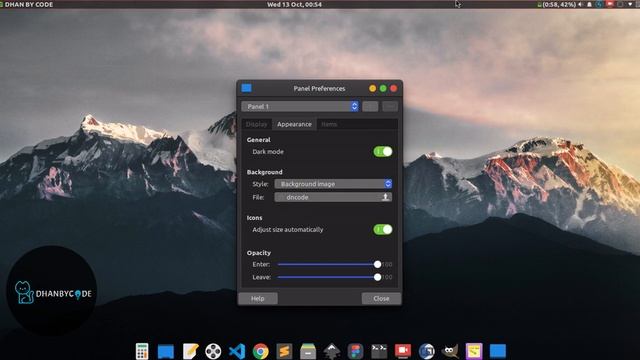
Task: Click the volume speaker icon in top panel
Action: 580,4
